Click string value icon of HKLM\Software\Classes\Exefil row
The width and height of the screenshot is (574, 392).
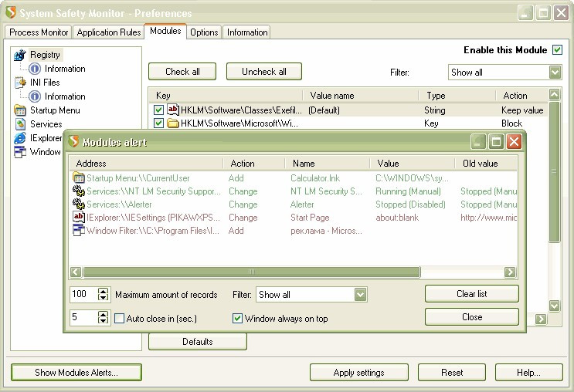(173, 110)
